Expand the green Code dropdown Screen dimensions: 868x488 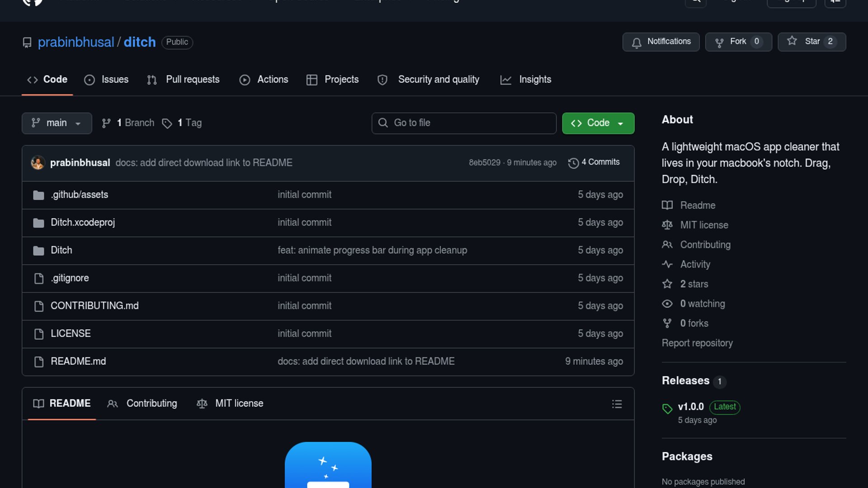click(x=598, y=123)
